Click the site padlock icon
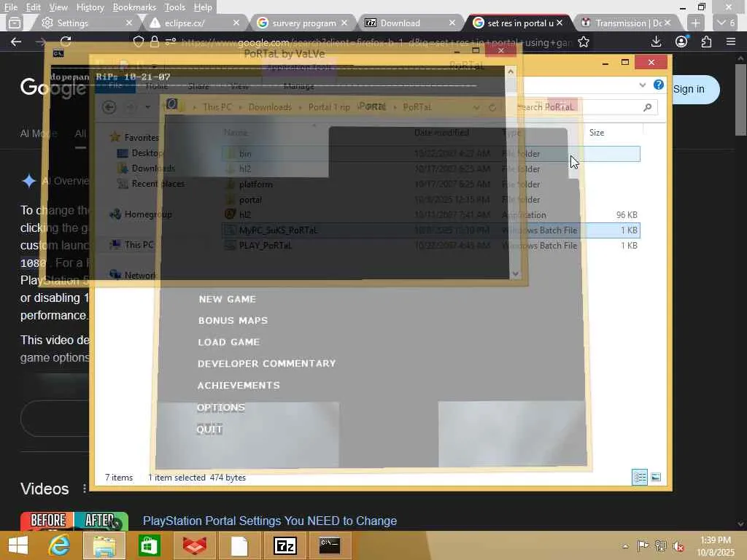The width and height of the screenshot is (747, 560). [155, 42]
